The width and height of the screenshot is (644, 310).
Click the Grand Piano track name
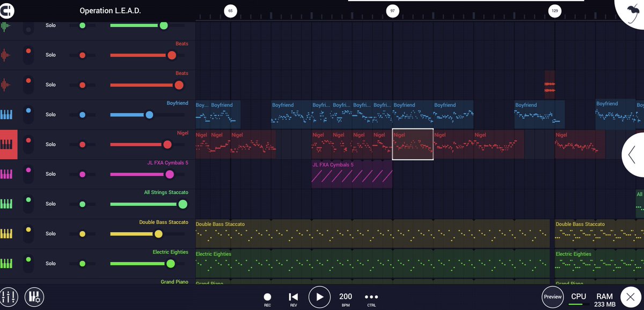pyautogui.click(x=174, y=282)
